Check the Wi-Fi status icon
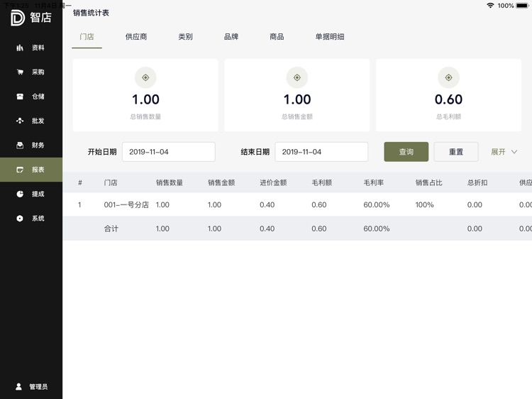The width and height of the screenshot is (532, 399). tap(490, 6)
